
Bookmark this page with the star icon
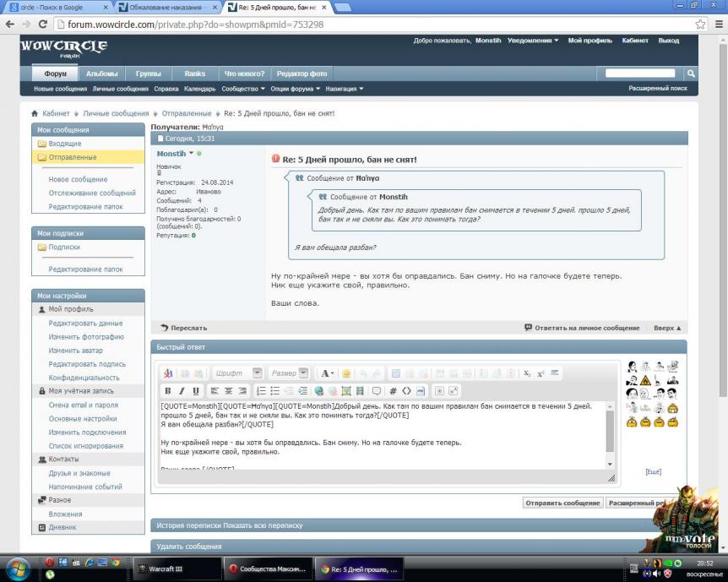click(x=700, y=24)
